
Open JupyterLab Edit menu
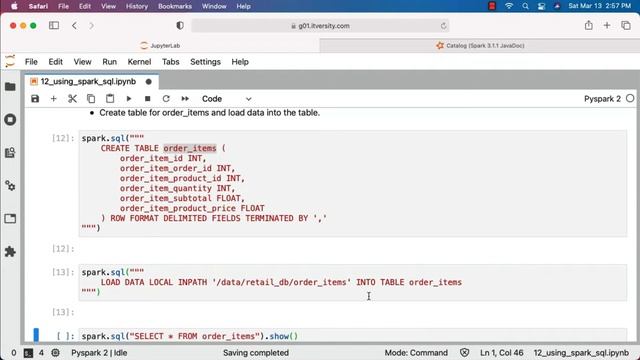(56, 62)
